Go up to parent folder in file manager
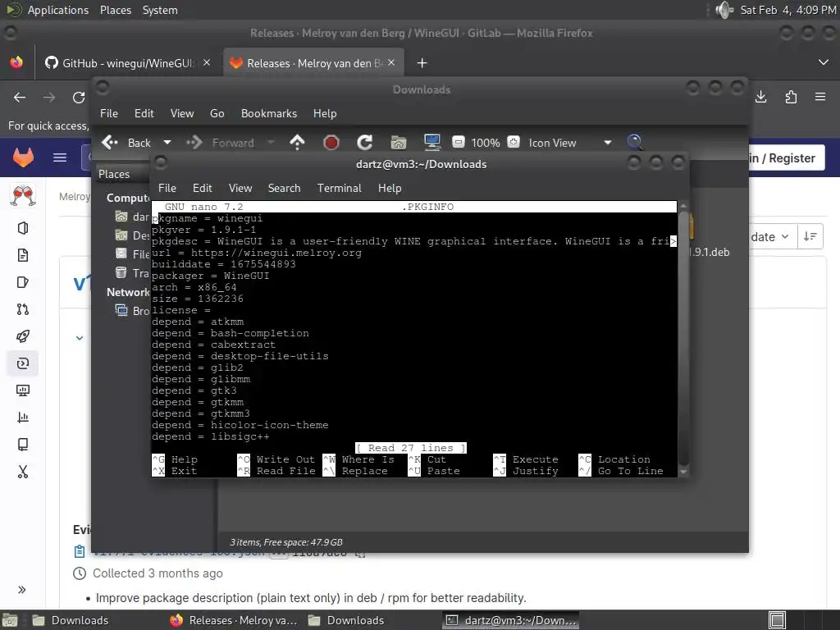This screenshot has width=840, height=630. [297, 143]
